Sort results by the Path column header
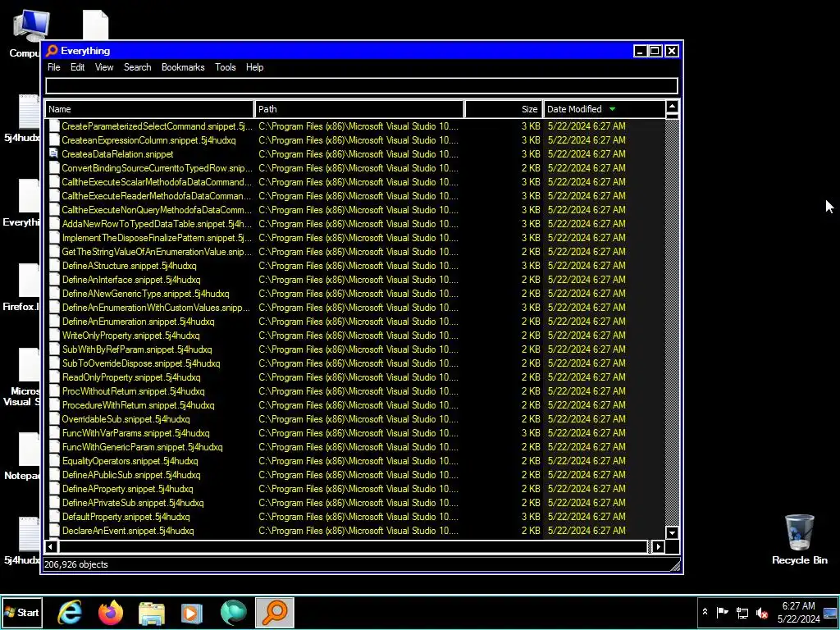 coord(359,109)
